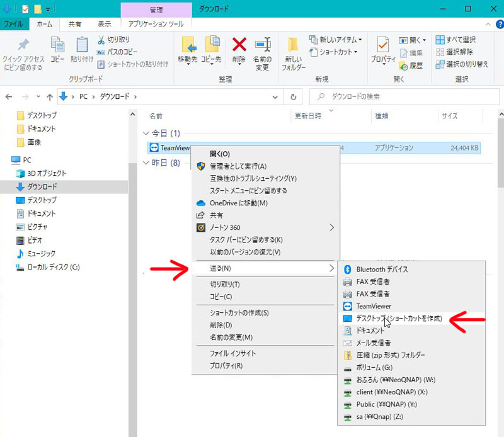Select Bluetooth デバイス in Send To submenu
The height and width of the screenshot is (437, 504).
click(x=382, y=269)
